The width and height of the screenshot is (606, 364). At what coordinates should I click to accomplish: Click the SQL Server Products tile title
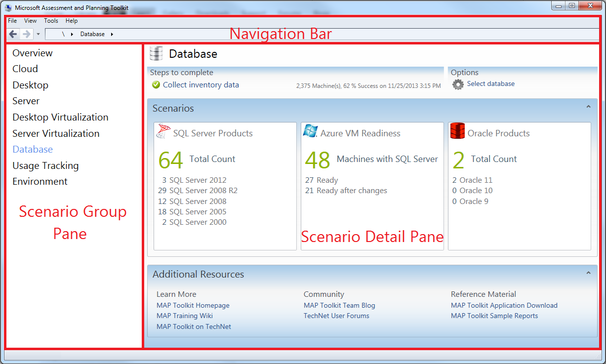213,133
